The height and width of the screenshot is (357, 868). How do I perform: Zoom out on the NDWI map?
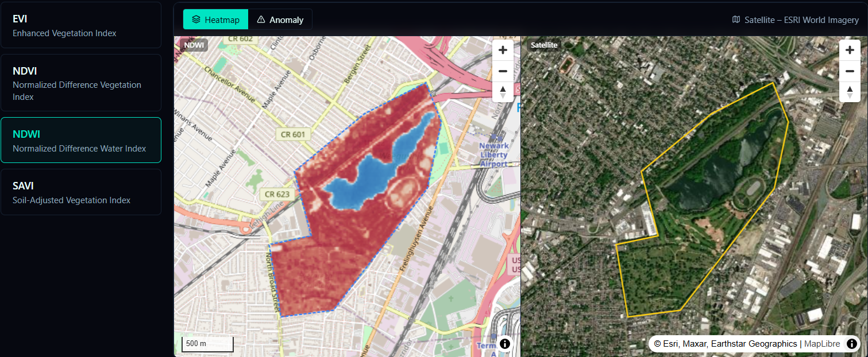(503, 71)
